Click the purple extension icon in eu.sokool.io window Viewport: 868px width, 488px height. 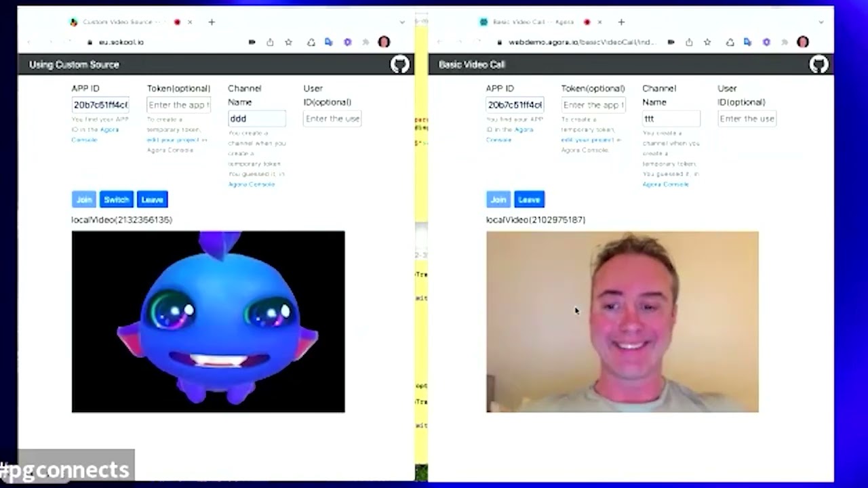pyautogui.click(x=348, y=42)
